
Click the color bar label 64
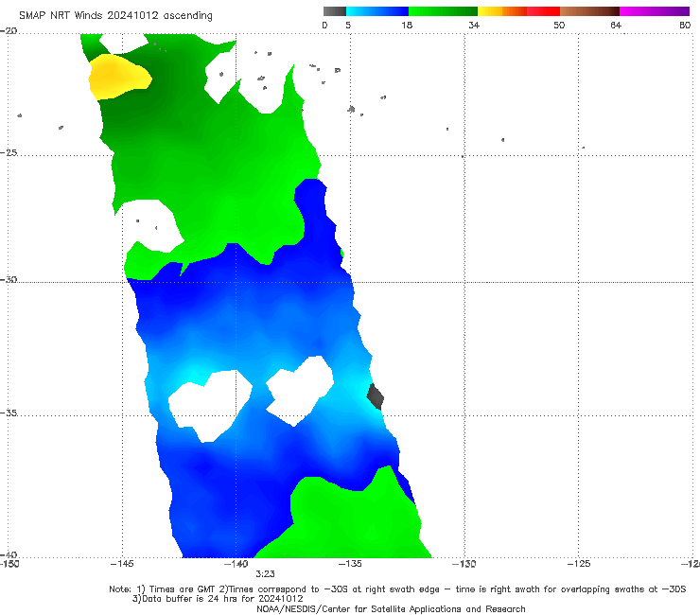[616, 25]
